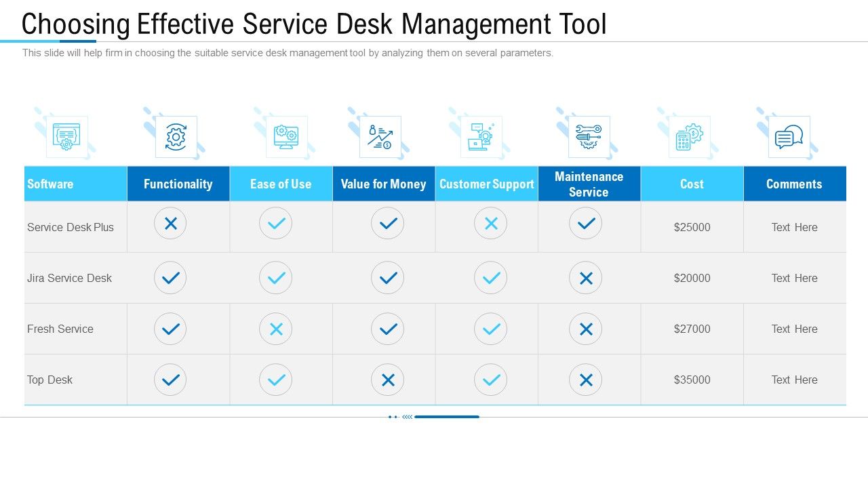Click the slide title Choosing Effective Service Desk
This screenshot has width=868, height=488.
pos(314,24)
